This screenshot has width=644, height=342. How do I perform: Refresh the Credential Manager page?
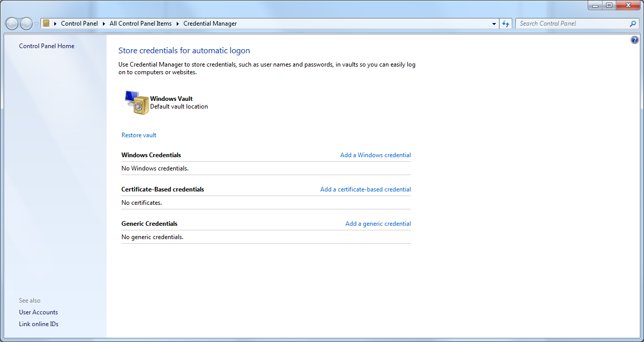[x=506, y=24]
